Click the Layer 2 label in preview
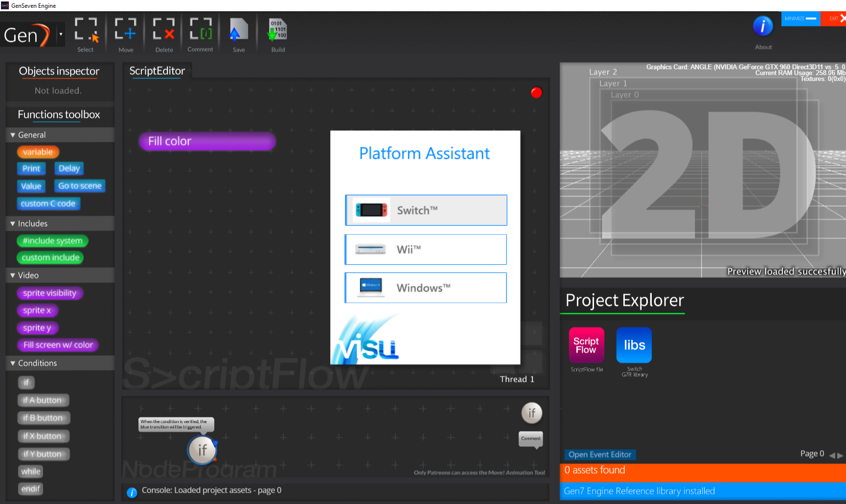 point(603,72)
